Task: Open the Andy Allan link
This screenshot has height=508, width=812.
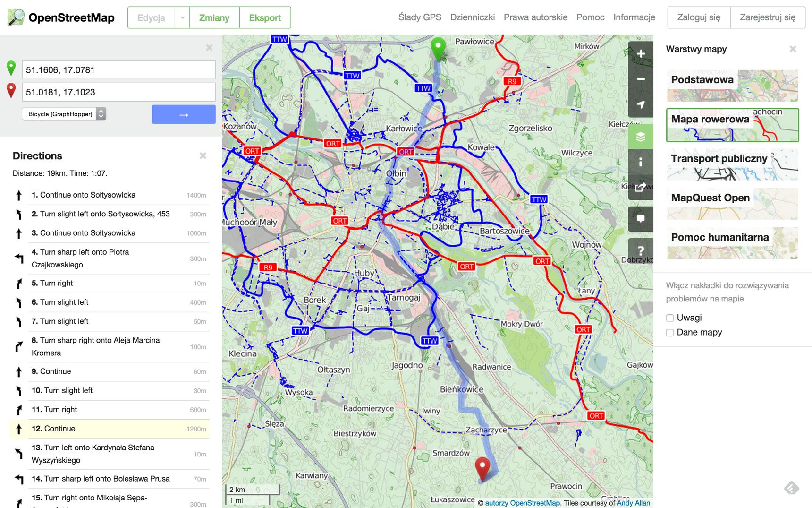Action: click(x=633, y=503)
